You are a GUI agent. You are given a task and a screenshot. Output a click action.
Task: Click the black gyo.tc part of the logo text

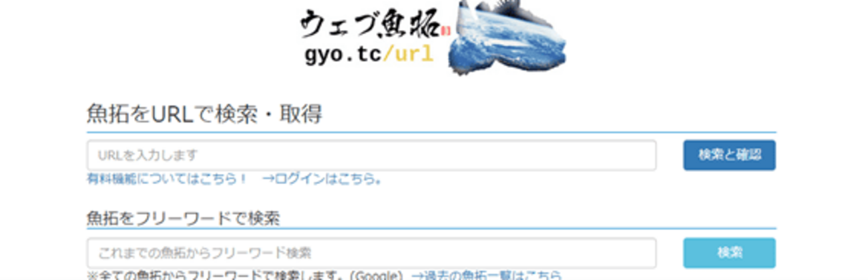click(x=341, y=55)
